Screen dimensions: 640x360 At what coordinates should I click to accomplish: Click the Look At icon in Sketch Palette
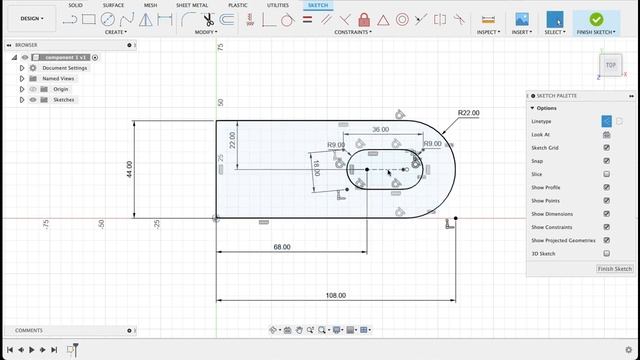tap(607, 134)
